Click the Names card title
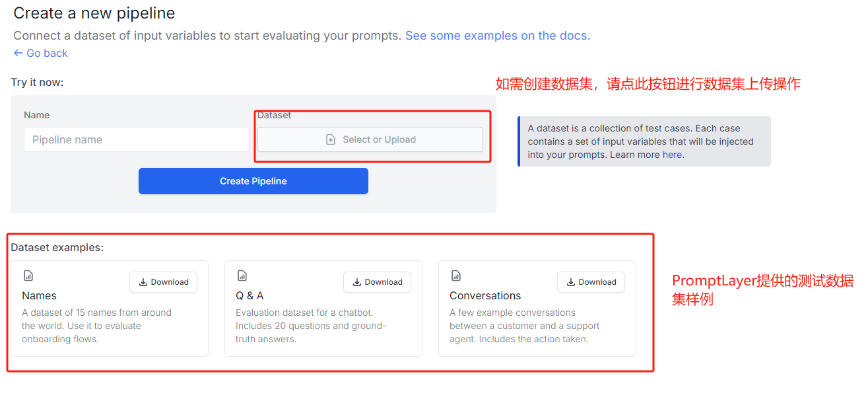 (x=40, y=295)
